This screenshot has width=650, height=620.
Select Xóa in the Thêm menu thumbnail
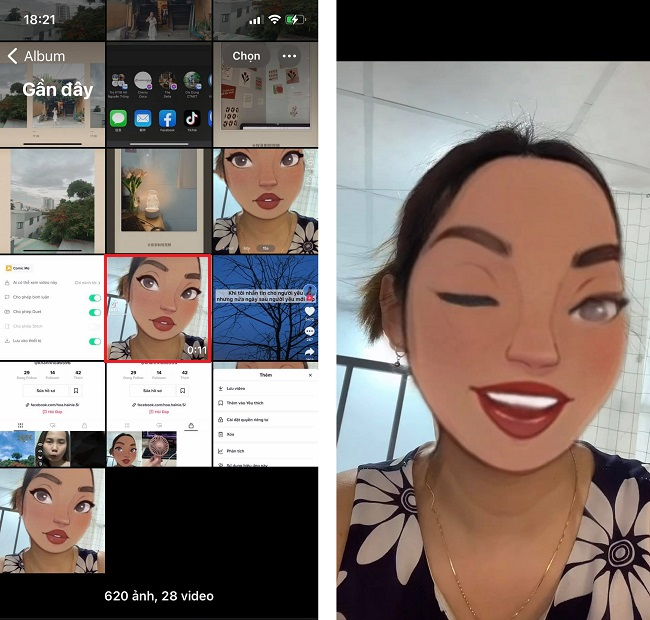click(265, 434)
